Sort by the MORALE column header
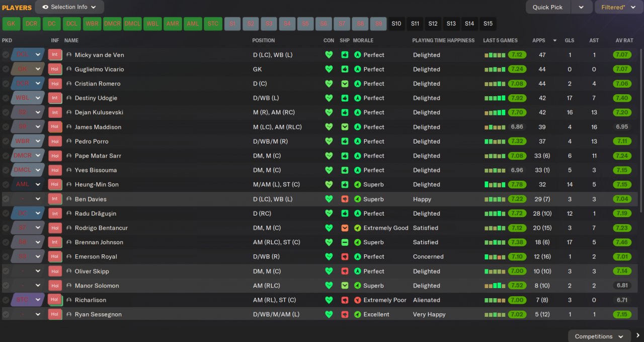This screenshot has width=644, height=342. point(363,40)
